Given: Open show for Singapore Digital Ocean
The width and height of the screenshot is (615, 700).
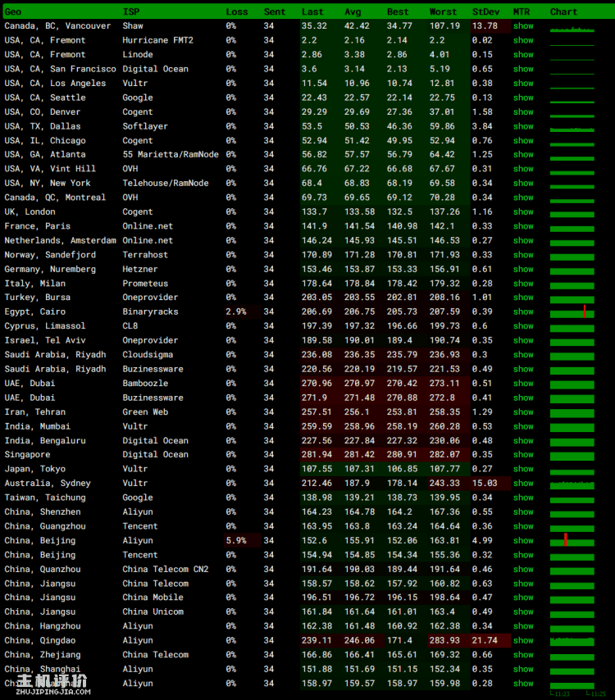Looking at the screenshot, I should coord(523,454).
